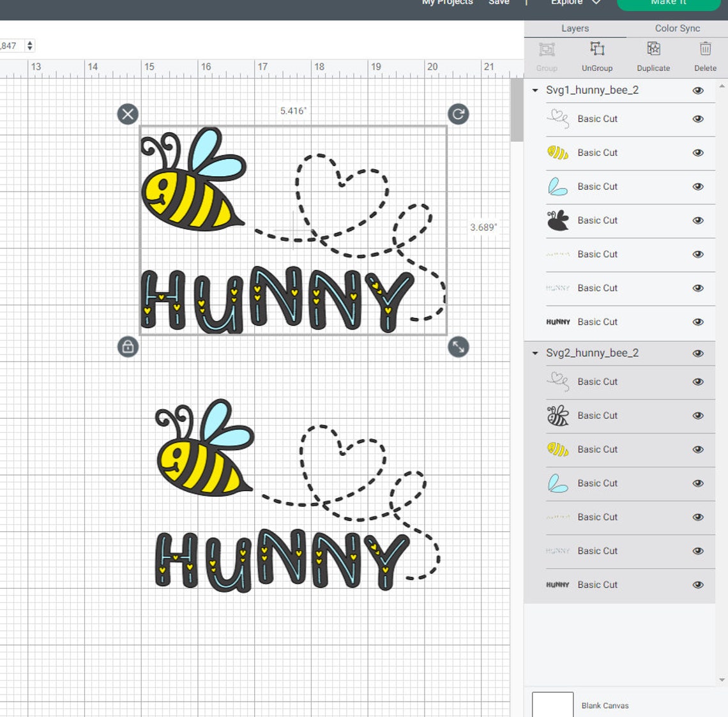Click the Delete icon in Layers panel
The width and height of the screenshot is (728, 717).
click(705, 56)
